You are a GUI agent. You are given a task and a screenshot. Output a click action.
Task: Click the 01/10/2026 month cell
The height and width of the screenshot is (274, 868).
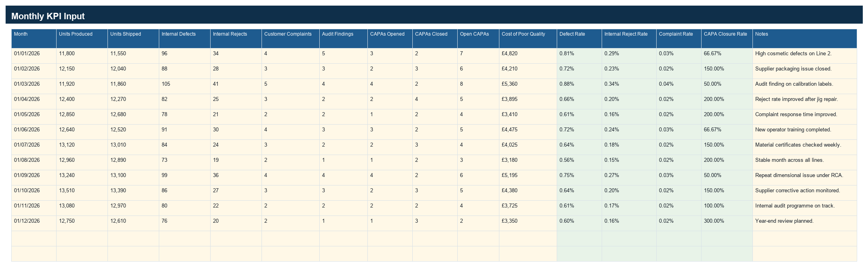pos(34,193)
